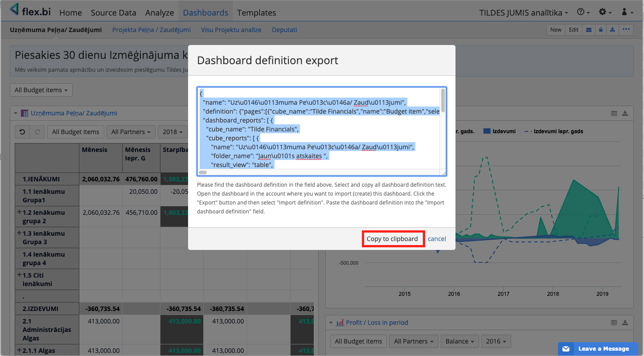Open the Projekta Peļņa / Zaudējumi tab

tap(151, 30)
